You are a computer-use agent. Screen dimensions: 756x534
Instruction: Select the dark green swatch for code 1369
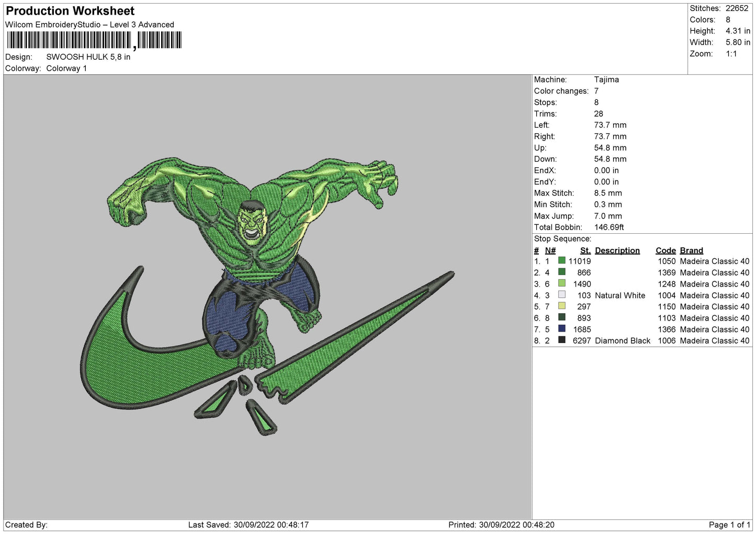click(561, 272)
